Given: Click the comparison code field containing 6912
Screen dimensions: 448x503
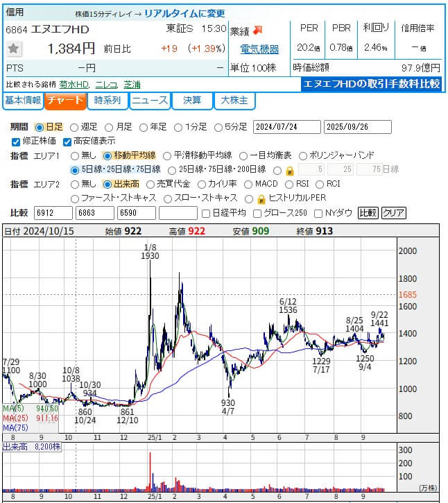Looking at the screenshot, I should 53,213.
